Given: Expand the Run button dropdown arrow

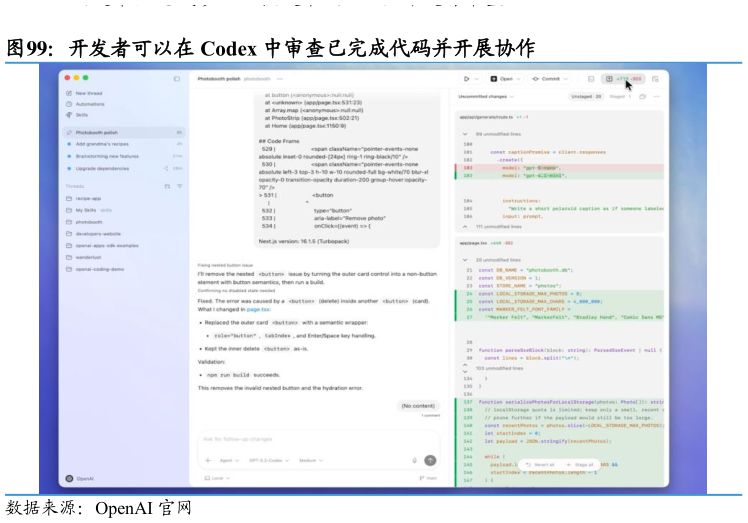Looking at the screenshot, I should pos(476,79).
